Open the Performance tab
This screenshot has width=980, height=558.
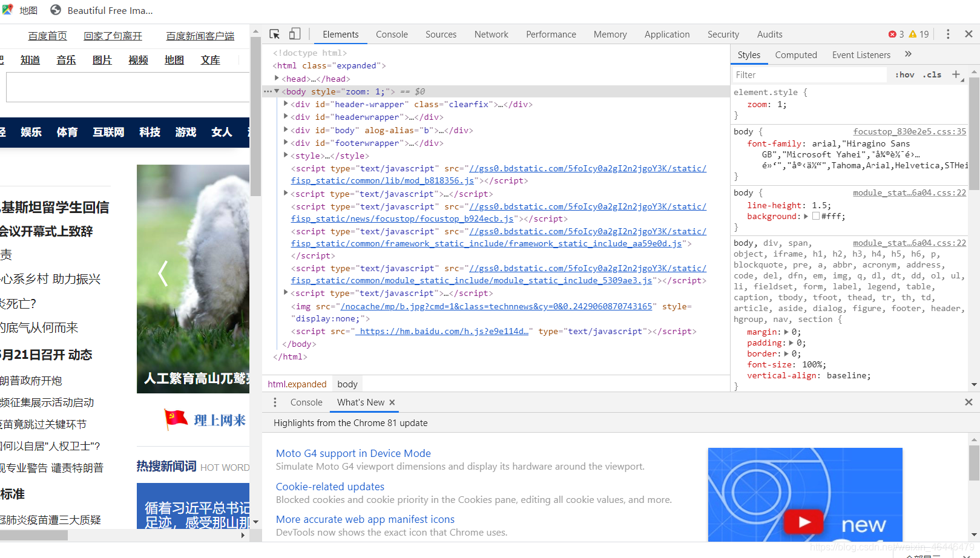tap(551, 34)
